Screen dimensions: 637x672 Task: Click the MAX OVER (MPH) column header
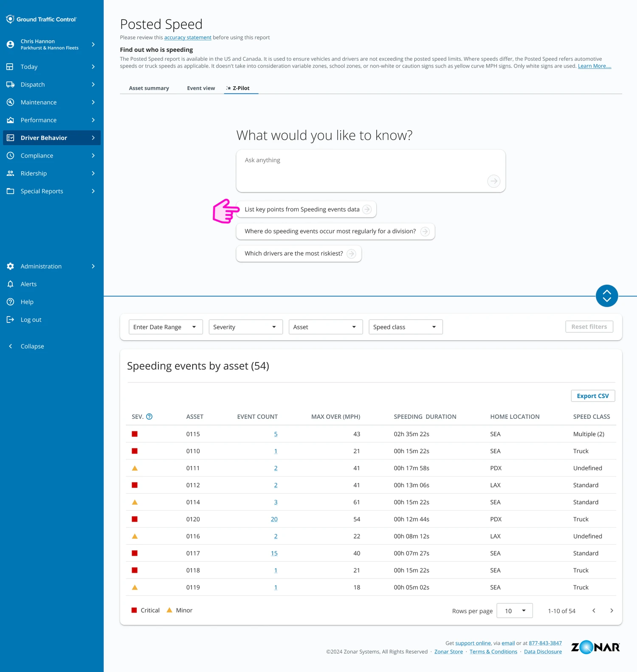[335, 417]
